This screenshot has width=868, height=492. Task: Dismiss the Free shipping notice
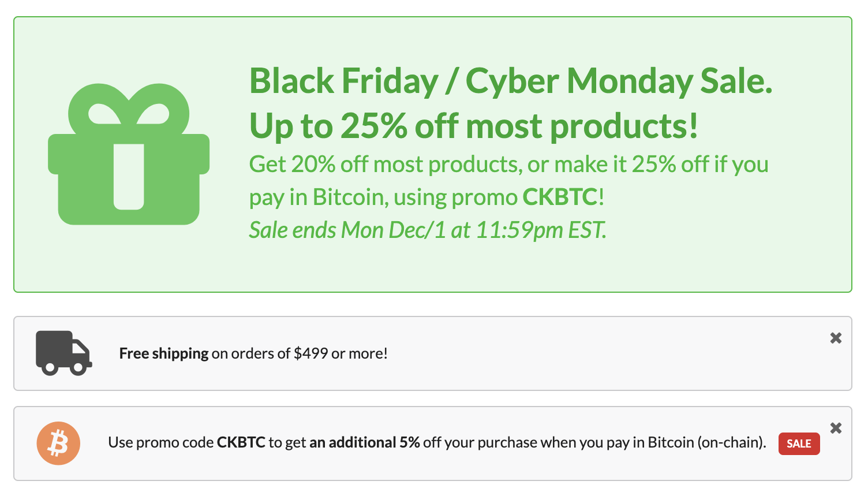(x=836, y=338)
